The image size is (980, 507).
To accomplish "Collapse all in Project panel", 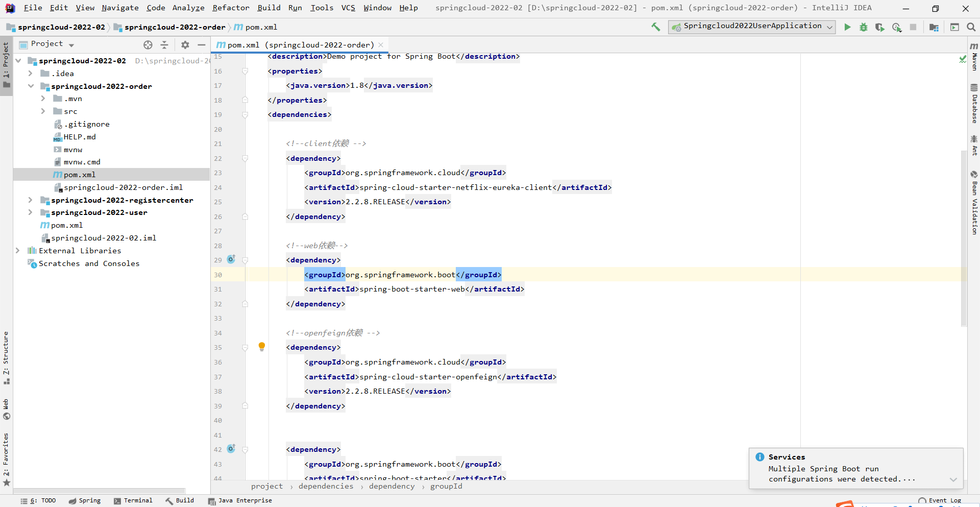I will point(164,45).
